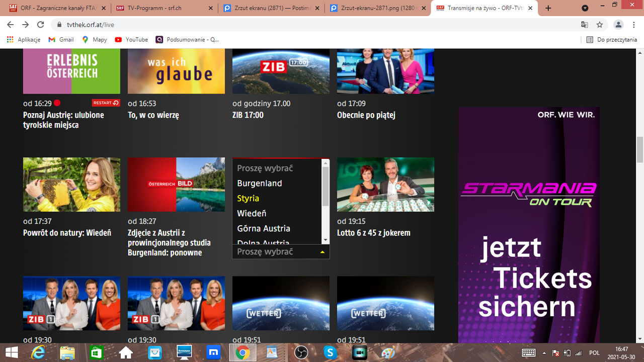Image resolution: width=644 pixels, height=362 pixels.
Task: Open the To, w co wierzę title
Action: (x=153, y=115)
